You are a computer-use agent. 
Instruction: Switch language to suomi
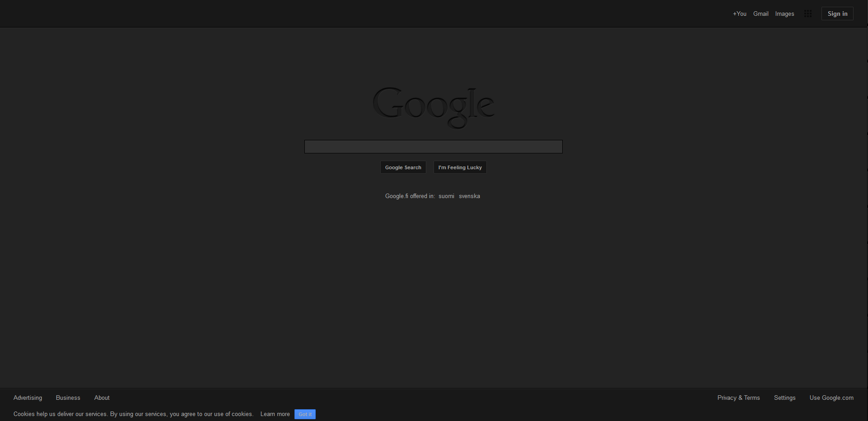click(x=446, y=196)
